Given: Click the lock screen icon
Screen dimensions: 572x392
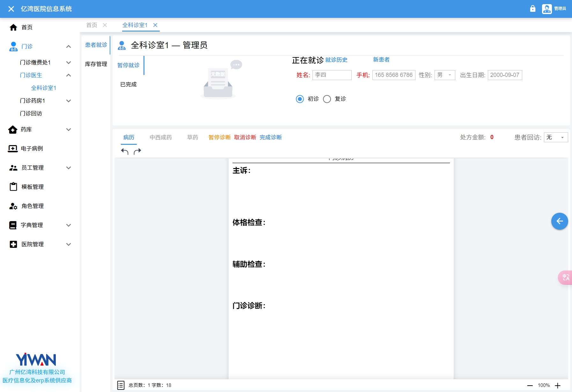Looking at the screenshot, I should click(x=533, y=9).
